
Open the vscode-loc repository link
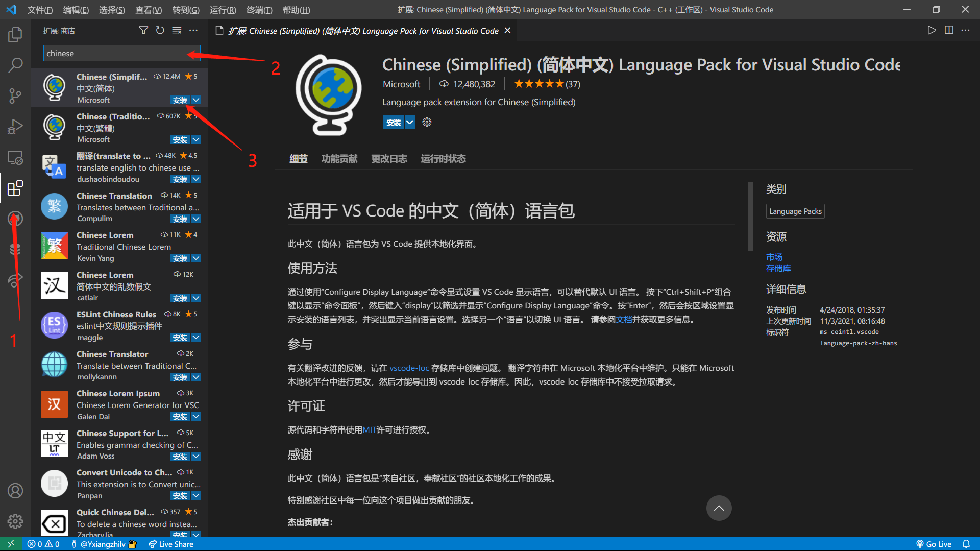(x=409, y=368)
